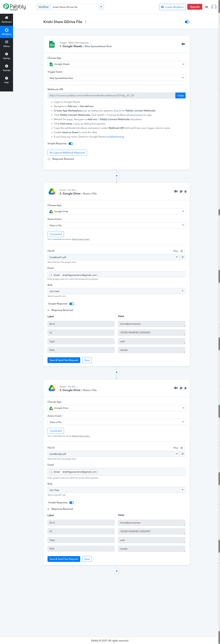Open workflow title three-dot menu

[86, 22]
